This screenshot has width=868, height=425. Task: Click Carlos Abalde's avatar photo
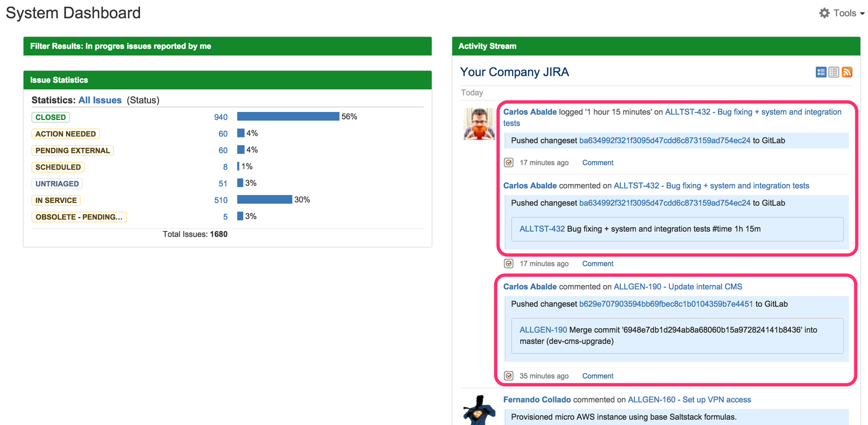pos(479,124)
